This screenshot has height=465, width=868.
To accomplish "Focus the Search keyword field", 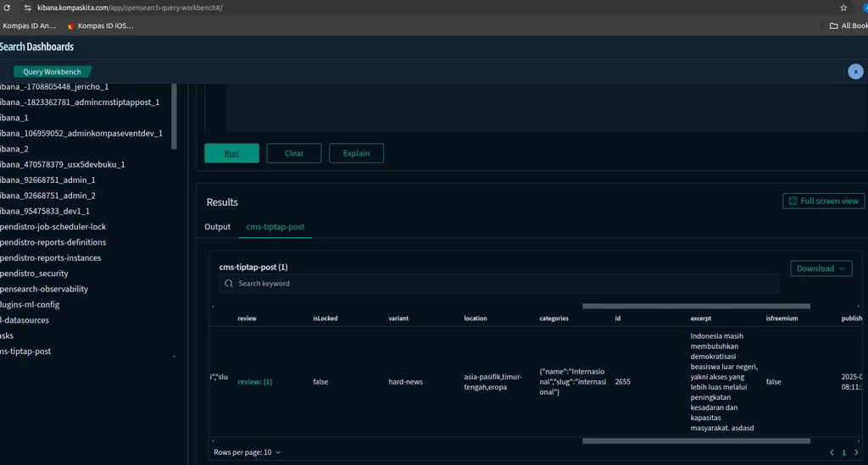I will [x=498, y=284].
